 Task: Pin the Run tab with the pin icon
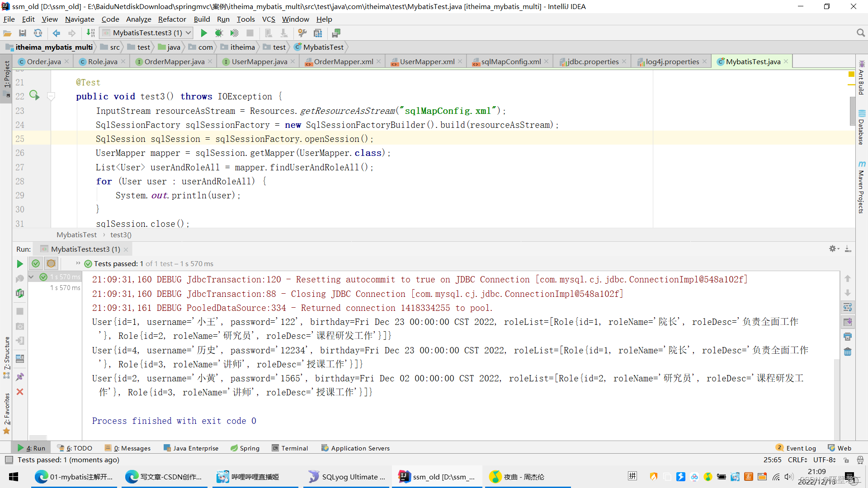point(20,376)
